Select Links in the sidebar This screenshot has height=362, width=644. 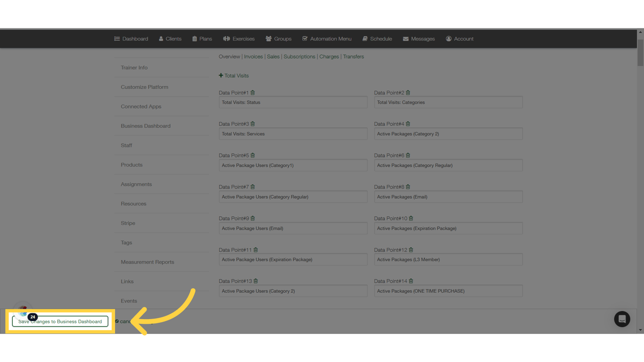pos(162,281)
